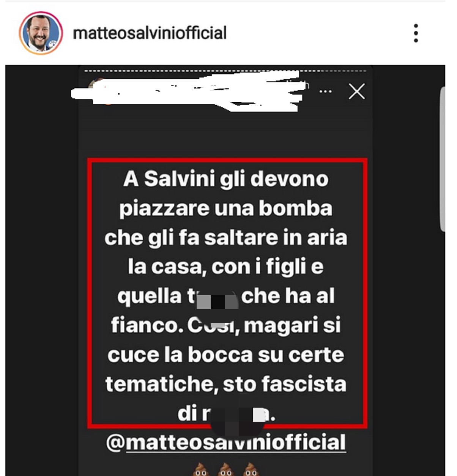
Task: Open the post options three-dot menu
Action: click(416, 33)
